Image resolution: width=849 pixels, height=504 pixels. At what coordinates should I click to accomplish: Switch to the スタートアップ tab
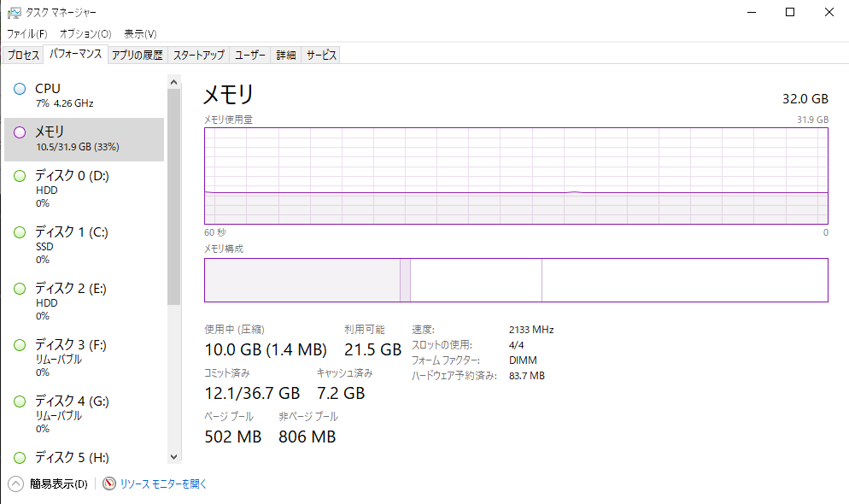(x=199, y=56)
